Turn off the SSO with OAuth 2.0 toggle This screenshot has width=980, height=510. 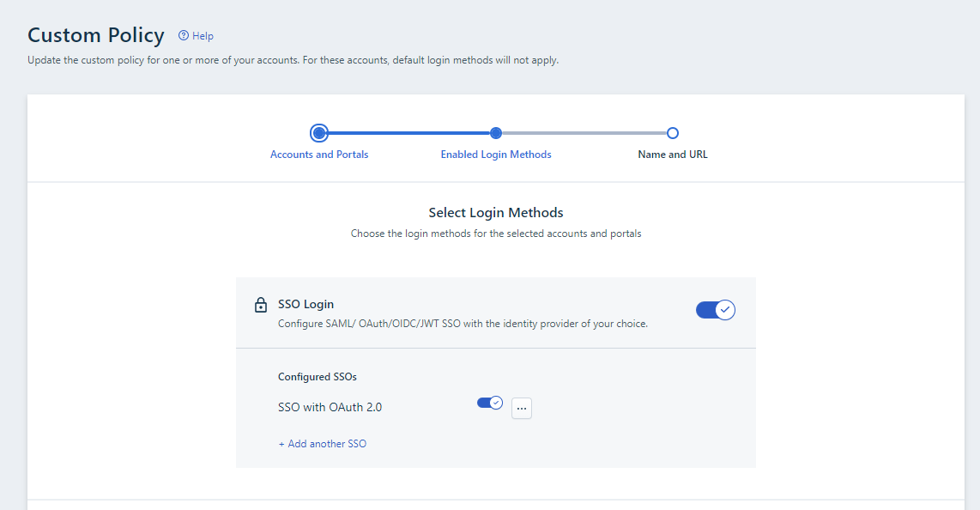489,403
